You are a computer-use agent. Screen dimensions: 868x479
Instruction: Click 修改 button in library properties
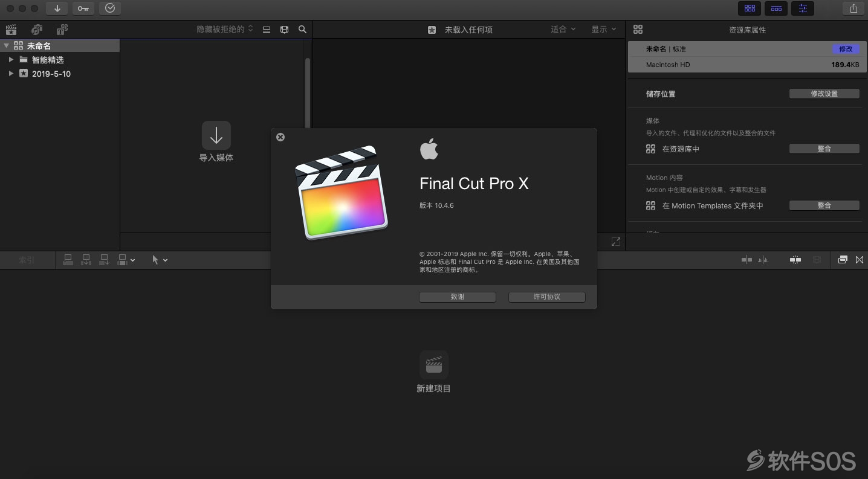(x=846, y=49)
